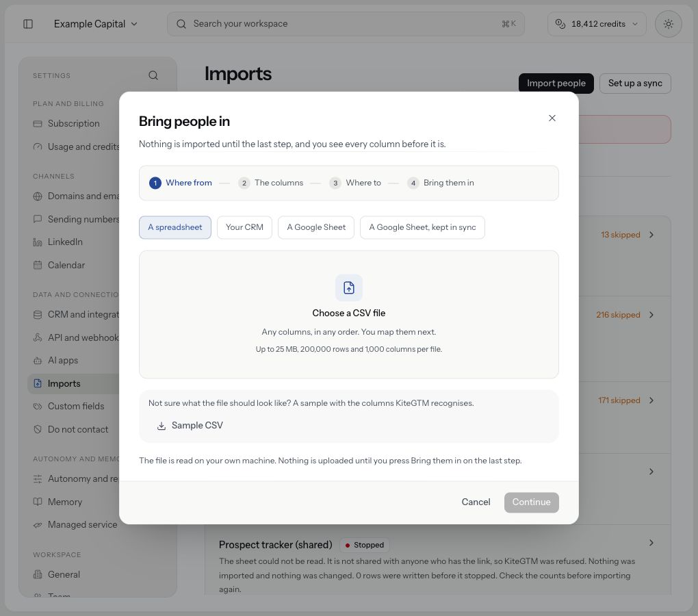The width and height of the screenshot is (698, 616).
Task: Click the Autonomy sliders icon
Action: point(38,479)
